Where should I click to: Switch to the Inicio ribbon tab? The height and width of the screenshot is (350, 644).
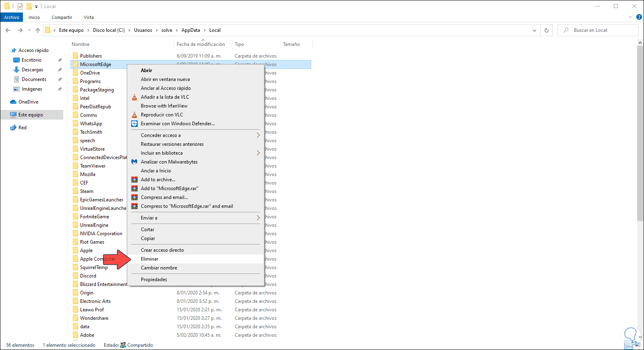pyautogui.click(x=34, y=17)
